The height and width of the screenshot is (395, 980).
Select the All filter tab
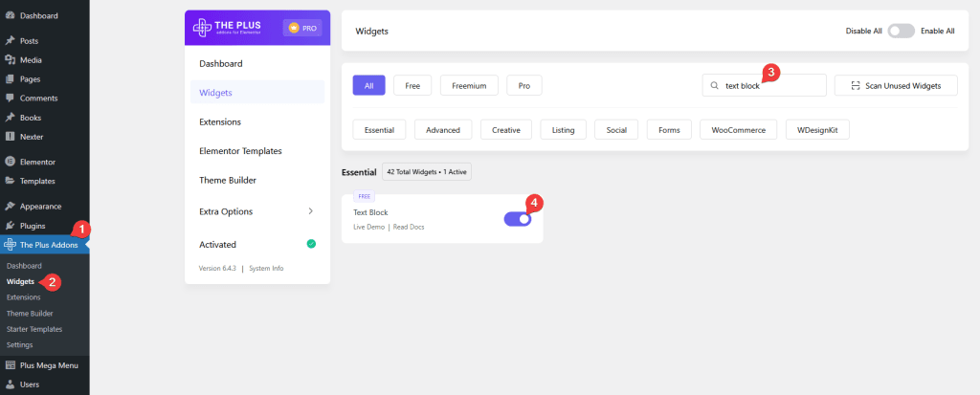[x=368, y=86]
